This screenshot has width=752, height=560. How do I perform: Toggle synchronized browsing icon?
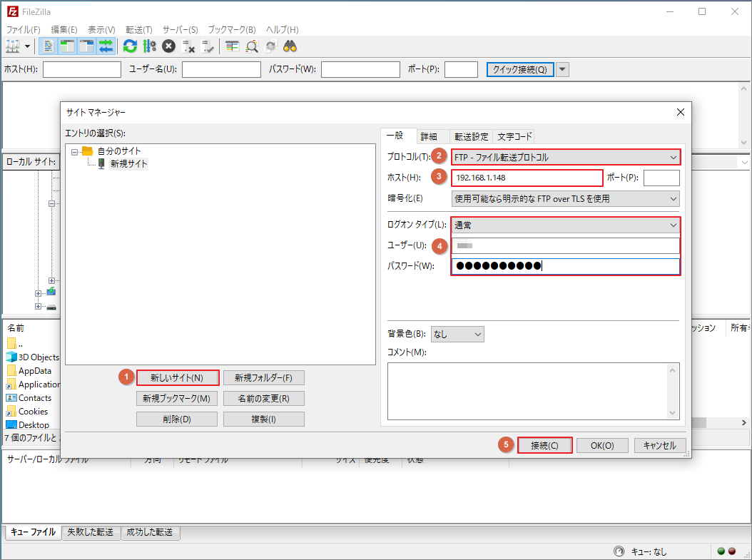point(271,46)
